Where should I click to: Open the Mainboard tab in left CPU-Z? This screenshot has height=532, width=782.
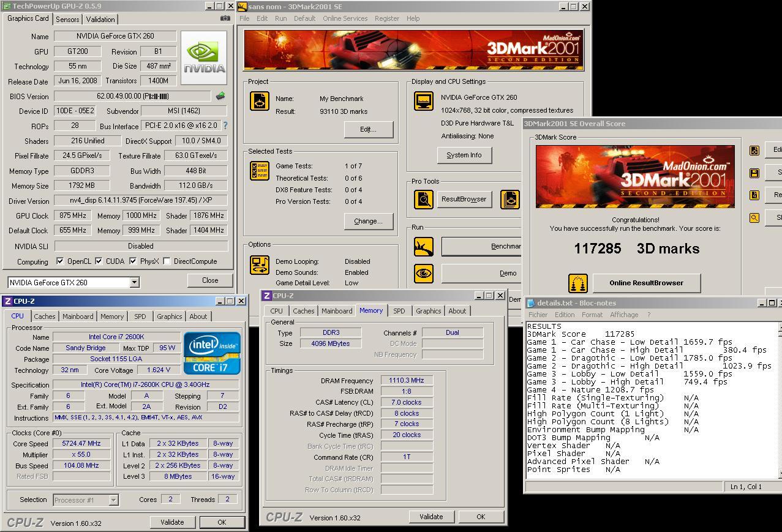click(x=77, y=317)
